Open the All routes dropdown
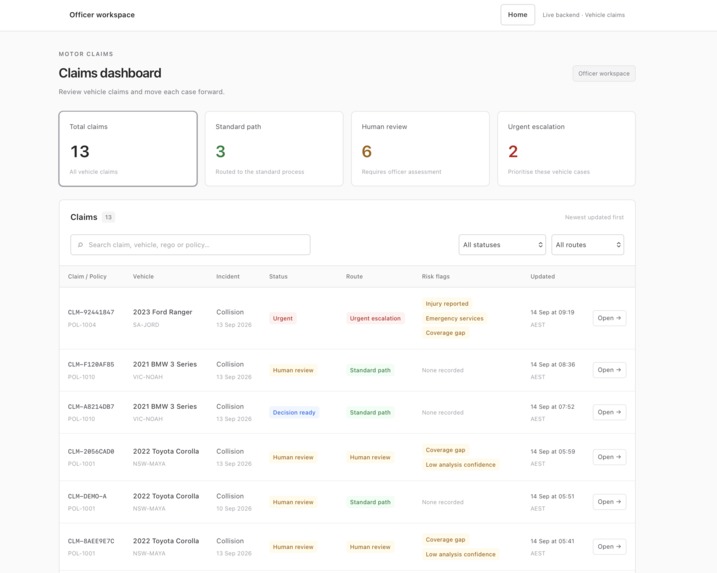 pyautogui.click(x=587, y=245)
